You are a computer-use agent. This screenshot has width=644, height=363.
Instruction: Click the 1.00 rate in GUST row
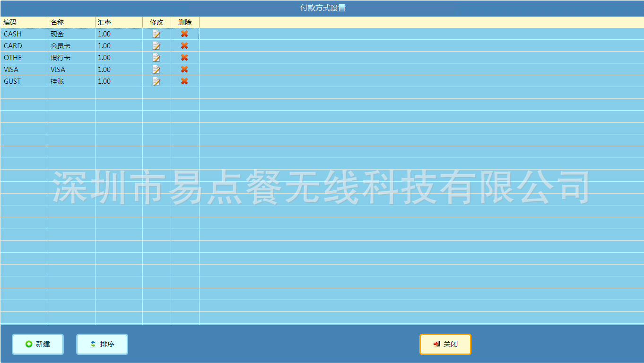coord(119,81)
